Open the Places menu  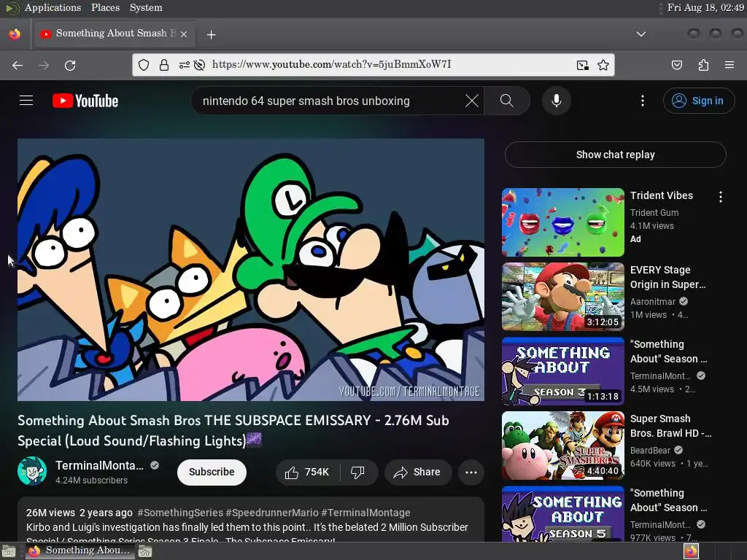105,7
